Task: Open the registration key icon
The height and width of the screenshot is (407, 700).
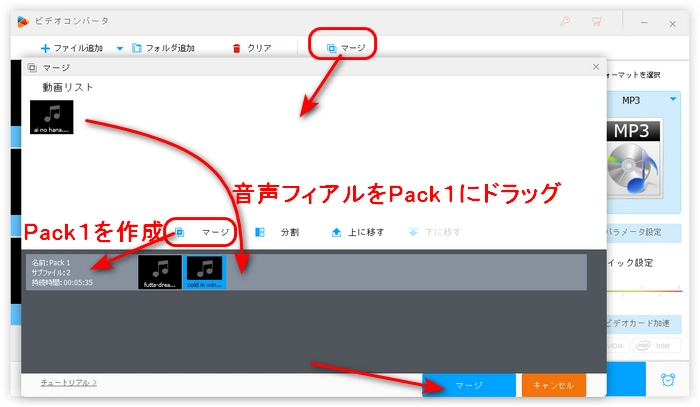Action: [565, 21]
